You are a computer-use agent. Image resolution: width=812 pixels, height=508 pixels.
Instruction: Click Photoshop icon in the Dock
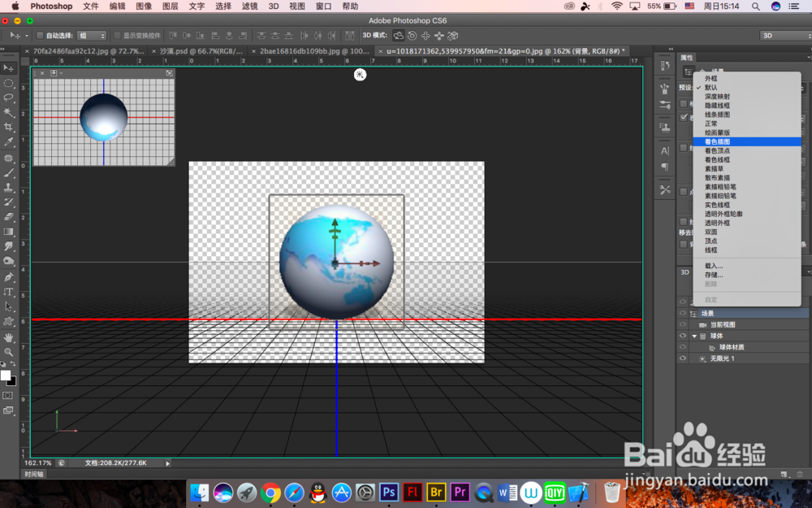click(x=388, y=492)
